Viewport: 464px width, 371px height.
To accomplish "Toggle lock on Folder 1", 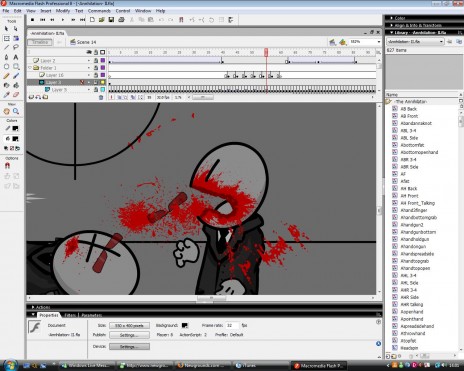I will coord(96,68).
